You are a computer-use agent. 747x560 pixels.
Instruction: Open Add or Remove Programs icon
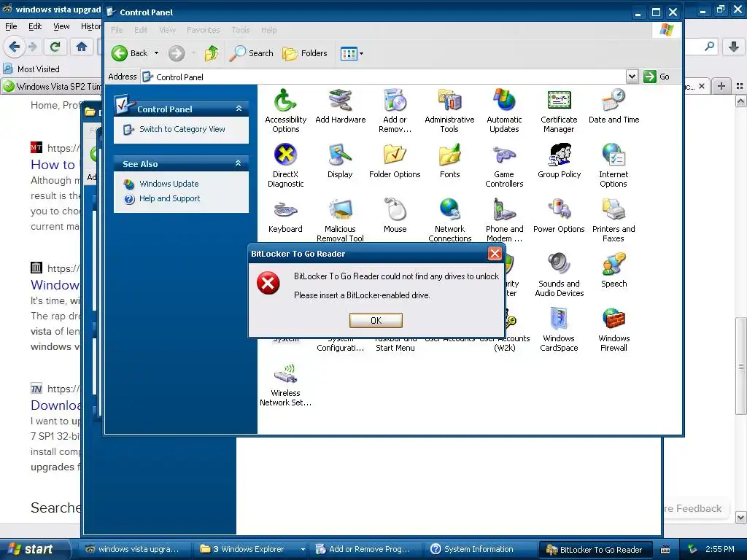pyautogui.click(x=395, y=111)
